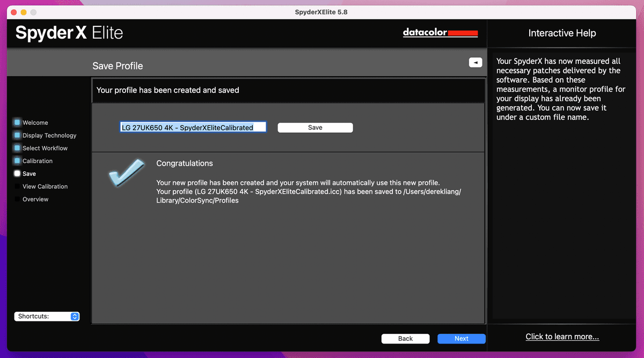
Task: Click the profile name text field
Action: (193, 128)
